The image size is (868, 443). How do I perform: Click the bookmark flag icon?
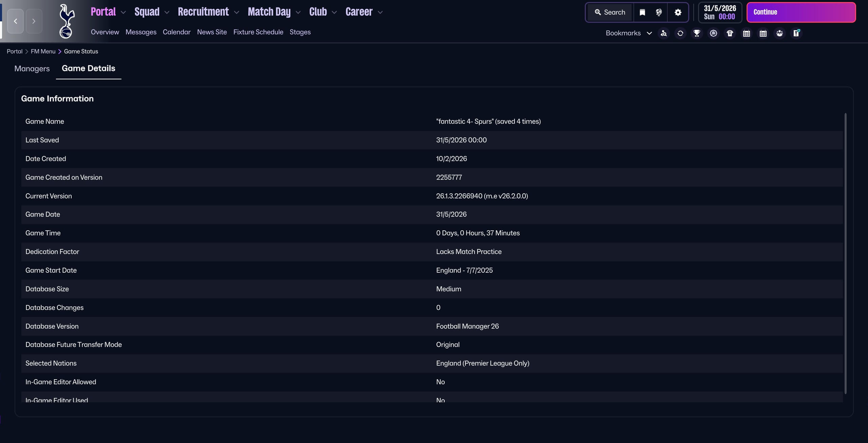coord(642,13)
